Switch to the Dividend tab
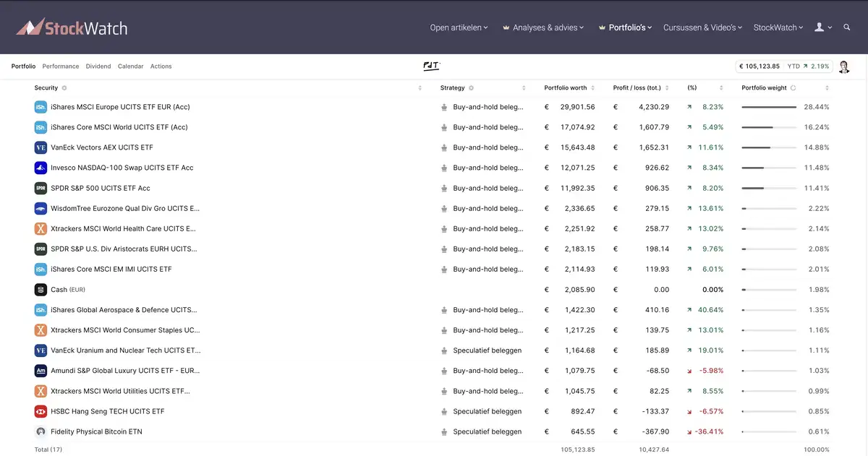The width and height of the screenshot is (868, 456). 98,66
